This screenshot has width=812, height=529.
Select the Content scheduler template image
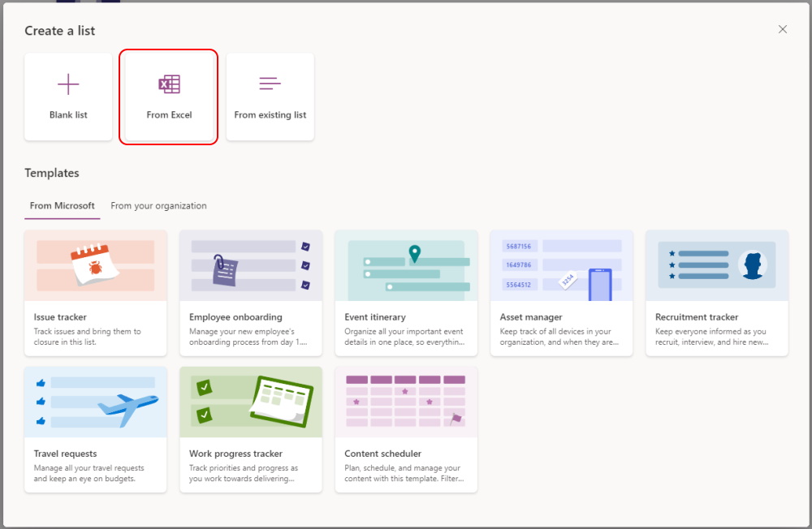pyautogui.click(x=406, y=402)
